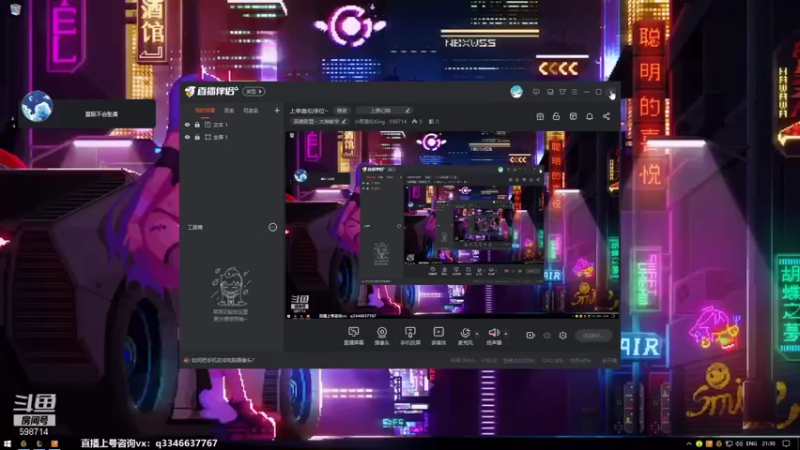
Task: Open the user avatar in title bar
Action: pyautogui.click(x=516, y=92)
